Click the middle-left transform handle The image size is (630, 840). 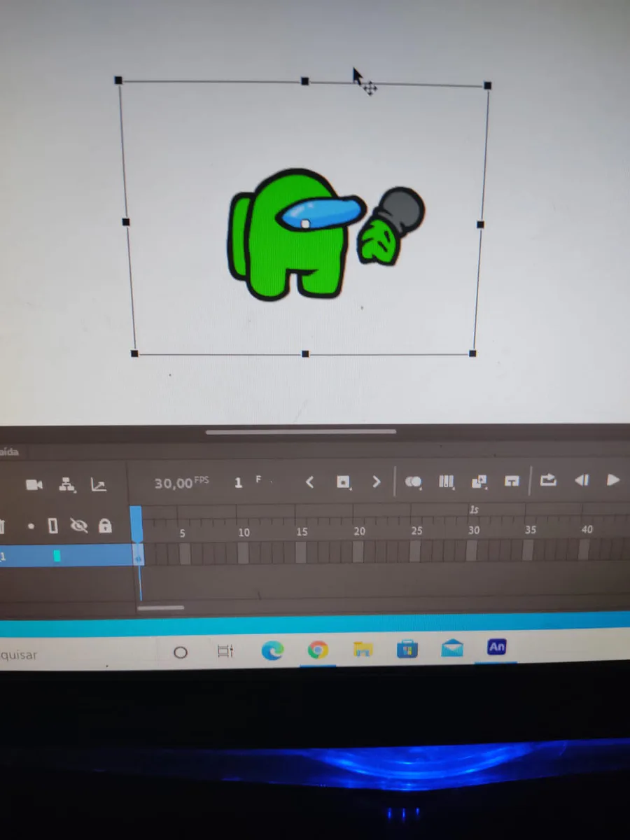(x=126, y=222)
